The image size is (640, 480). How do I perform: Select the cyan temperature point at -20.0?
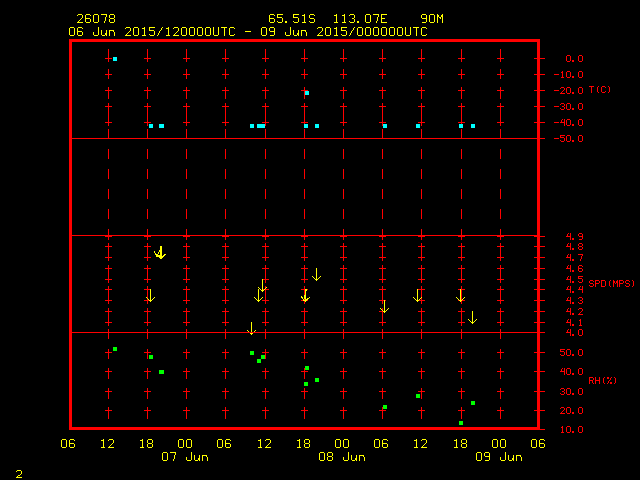click(307, 93)
